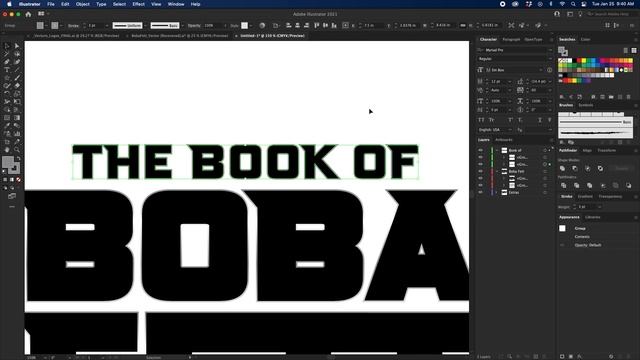
Task: Switch to the Transparency tab
Action: point(610,197)
